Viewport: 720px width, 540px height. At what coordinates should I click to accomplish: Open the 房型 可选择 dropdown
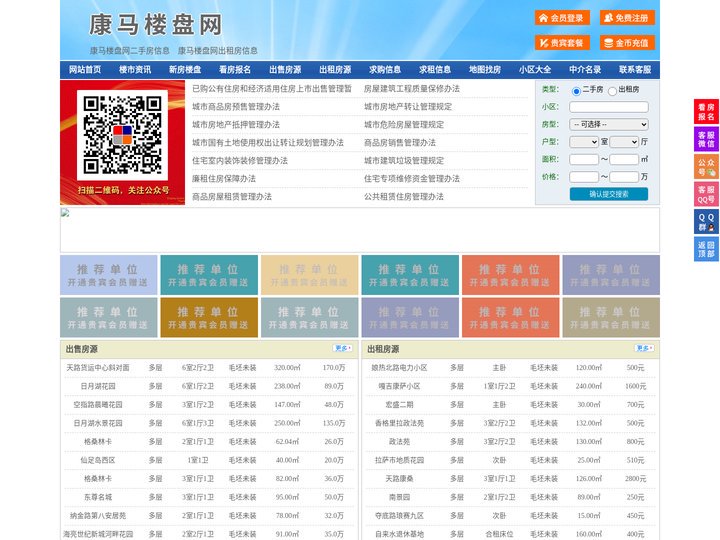click(x=609, y=124)
